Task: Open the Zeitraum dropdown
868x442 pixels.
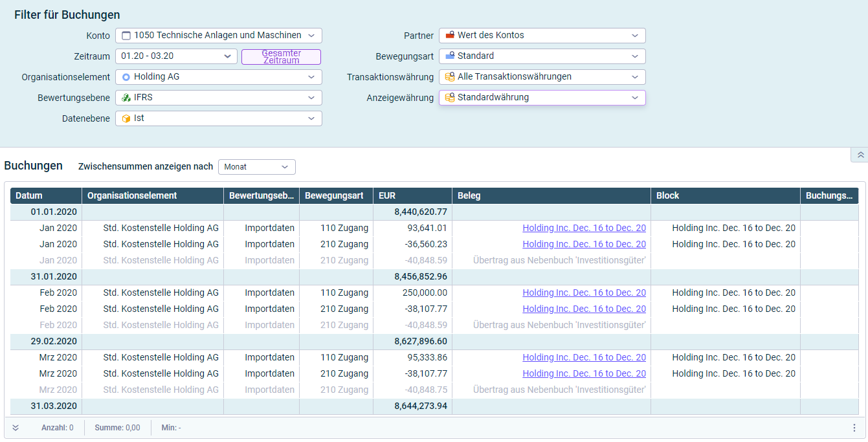Action: click(176, 56)
